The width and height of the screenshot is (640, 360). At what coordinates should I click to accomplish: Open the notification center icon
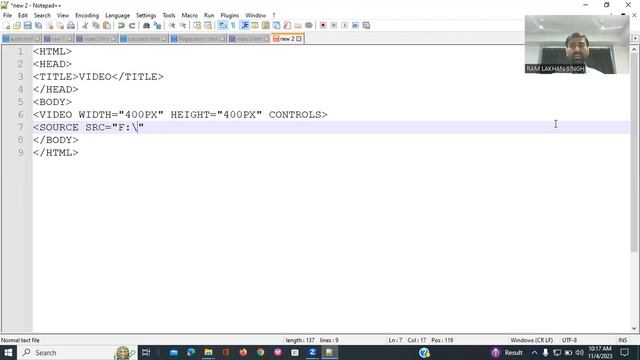[x=624, y=353]
